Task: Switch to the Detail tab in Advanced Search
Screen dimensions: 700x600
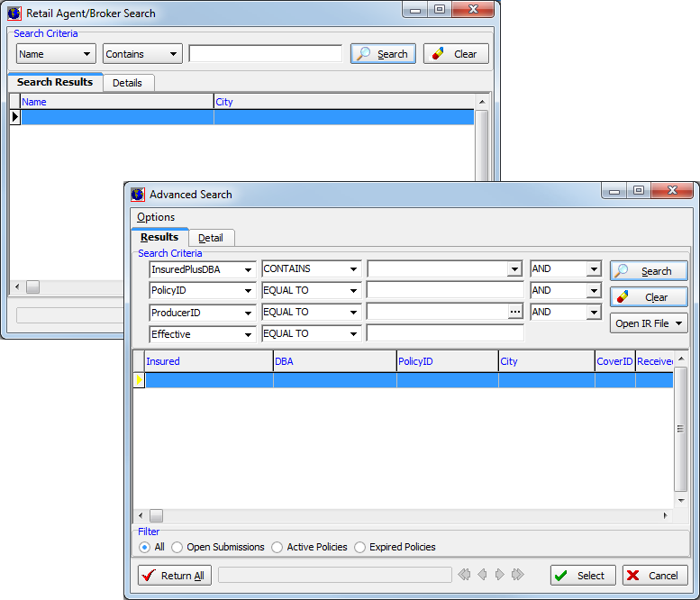Action: (x=211, y=238)
